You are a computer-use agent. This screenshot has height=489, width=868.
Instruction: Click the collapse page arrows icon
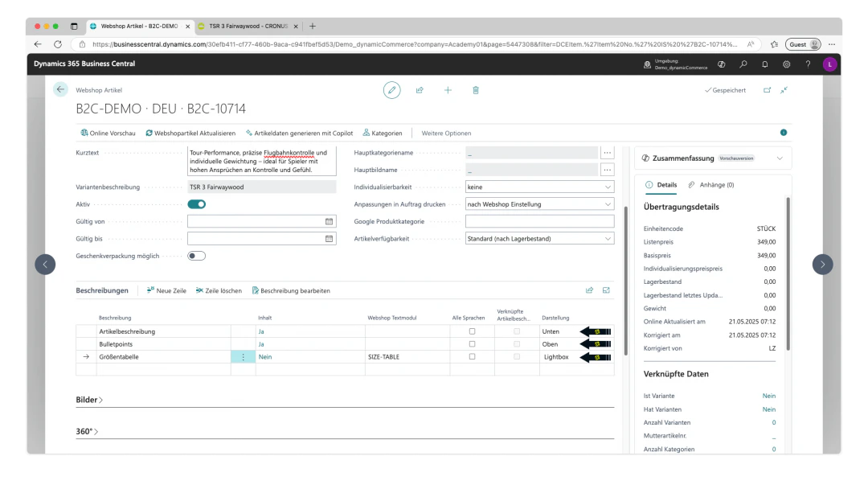click(784, 90)
